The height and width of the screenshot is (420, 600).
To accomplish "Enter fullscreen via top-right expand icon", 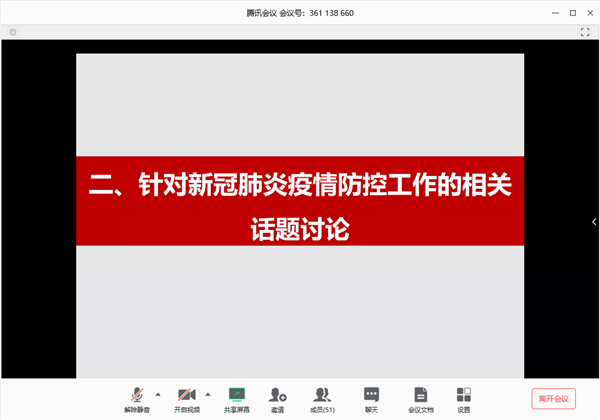I will point(585,32).
